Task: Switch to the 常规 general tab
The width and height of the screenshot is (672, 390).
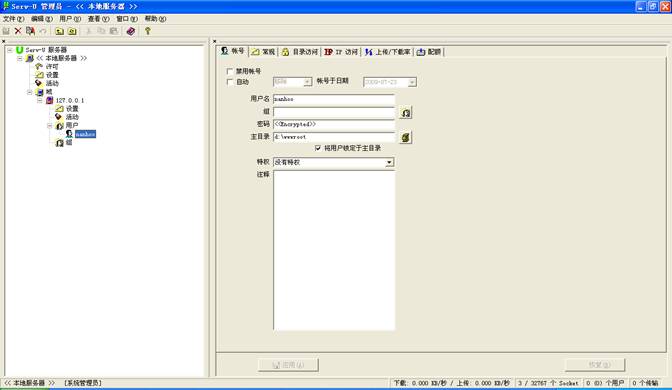Action: 263,52
